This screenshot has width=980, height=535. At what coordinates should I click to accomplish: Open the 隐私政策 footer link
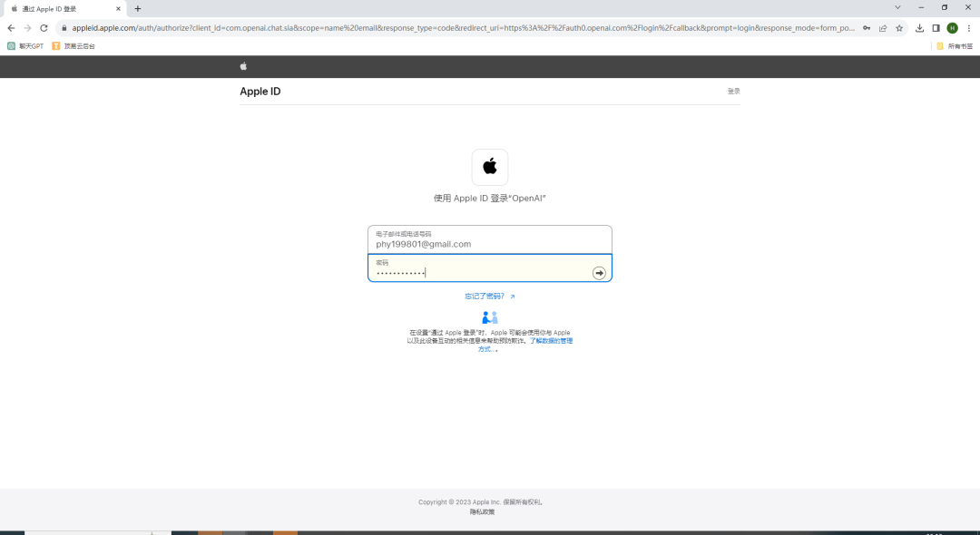(482, 512)
